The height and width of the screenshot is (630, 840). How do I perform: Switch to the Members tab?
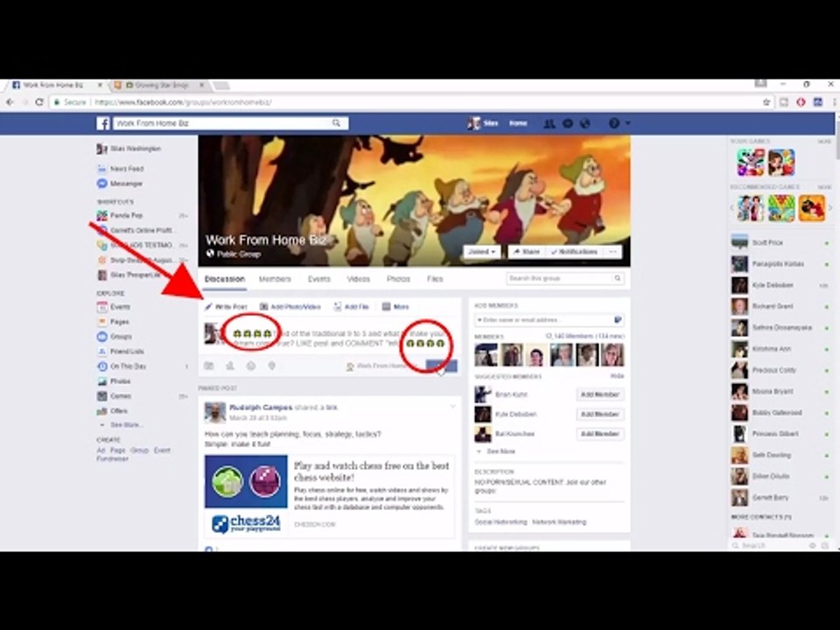pyautogui.click(x=275, y=279)
